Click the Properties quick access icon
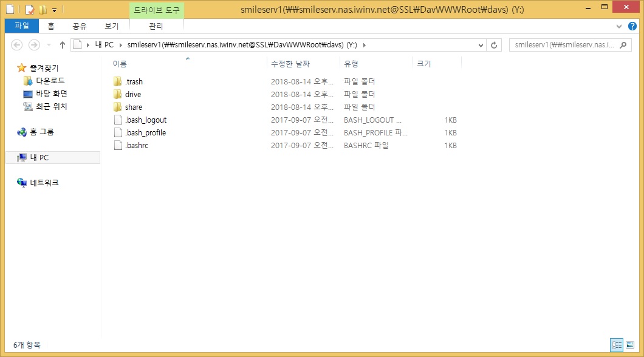 pos(30,9)
